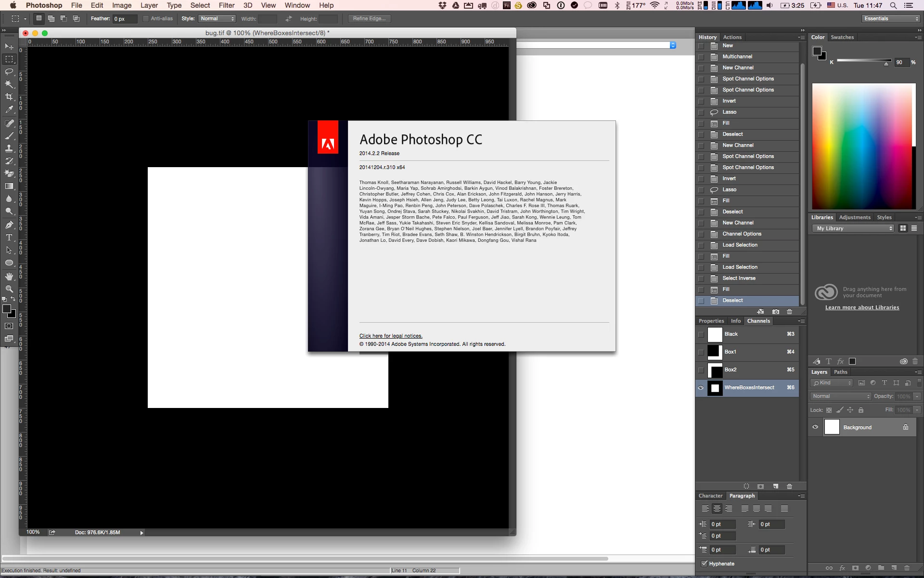Open the Filter menu
The image size is (924, 578).
tap(226, 5)
